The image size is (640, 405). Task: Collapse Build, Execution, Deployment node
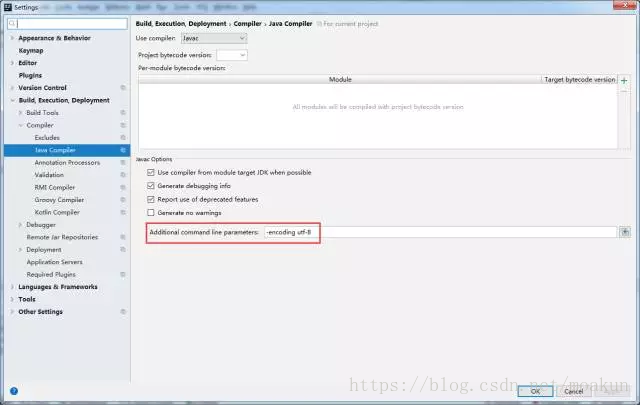coord(12,100)
